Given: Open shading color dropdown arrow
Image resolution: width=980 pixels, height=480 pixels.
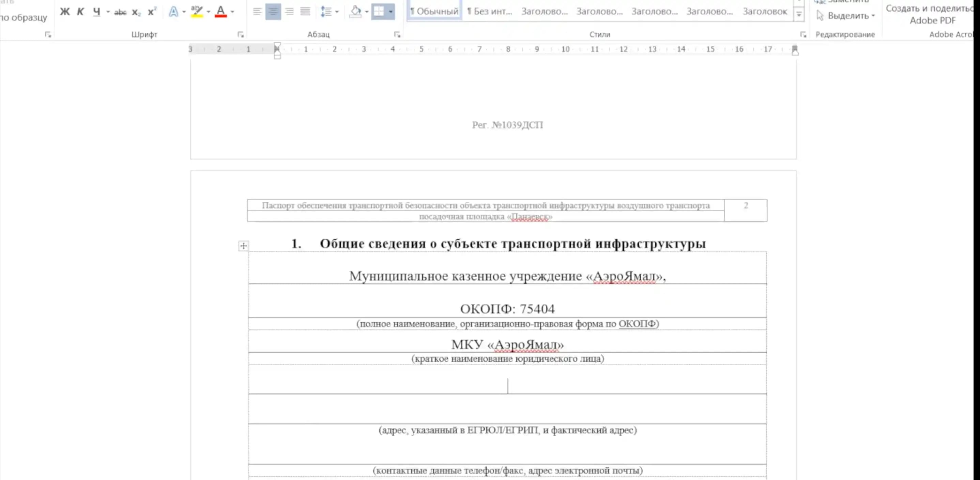Looking at the screenshot, I should tap(367, 12).
